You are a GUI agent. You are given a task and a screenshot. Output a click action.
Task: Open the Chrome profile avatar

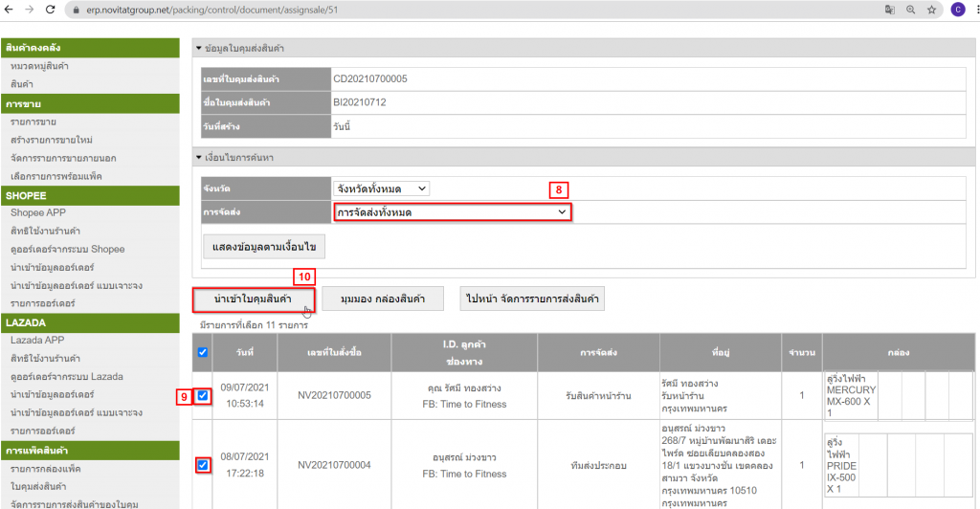tap(957, 10)
